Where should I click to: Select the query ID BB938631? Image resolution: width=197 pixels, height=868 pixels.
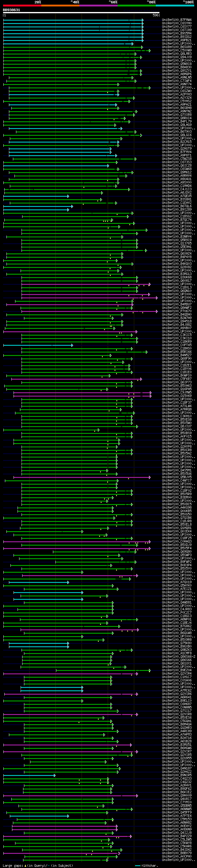(11, 10)
